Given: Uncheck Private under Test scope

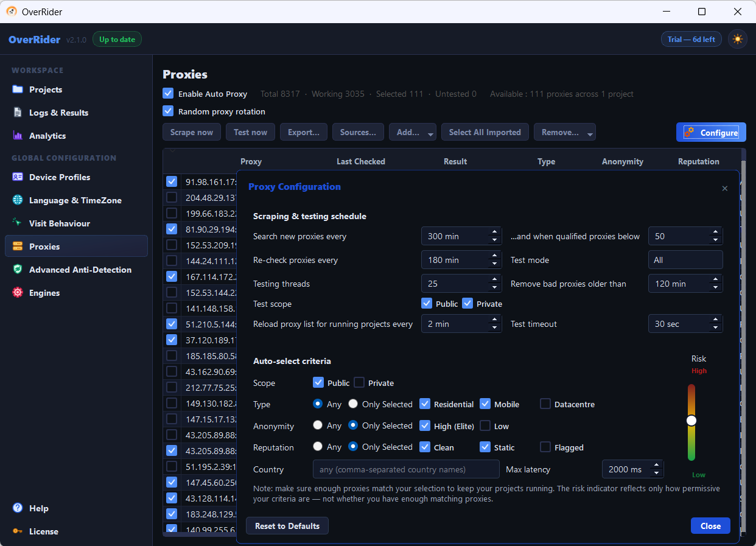Looking at the screenshot, I should [x=467, y=303].
